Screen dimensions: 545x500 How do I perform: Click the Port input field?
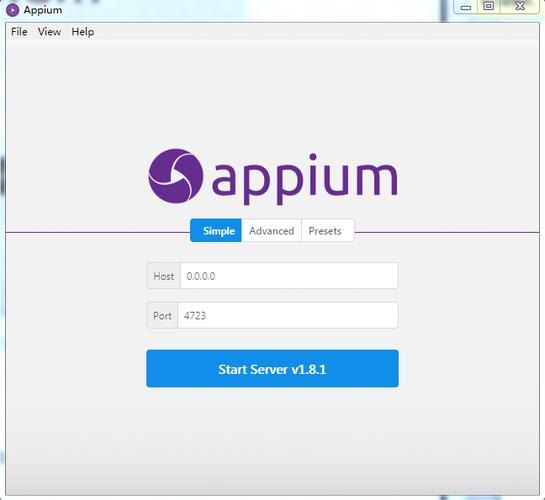(x=288, y=315)
